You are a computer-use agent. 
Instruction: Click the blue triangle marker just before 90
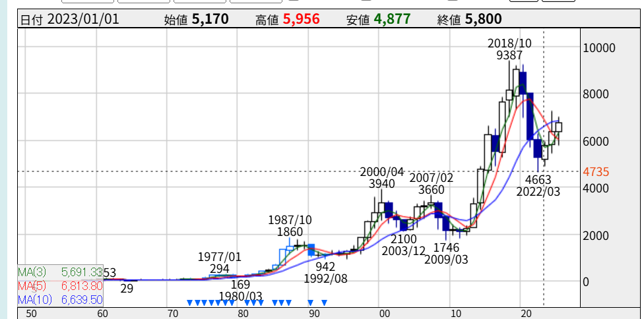[x=310, y=303]
